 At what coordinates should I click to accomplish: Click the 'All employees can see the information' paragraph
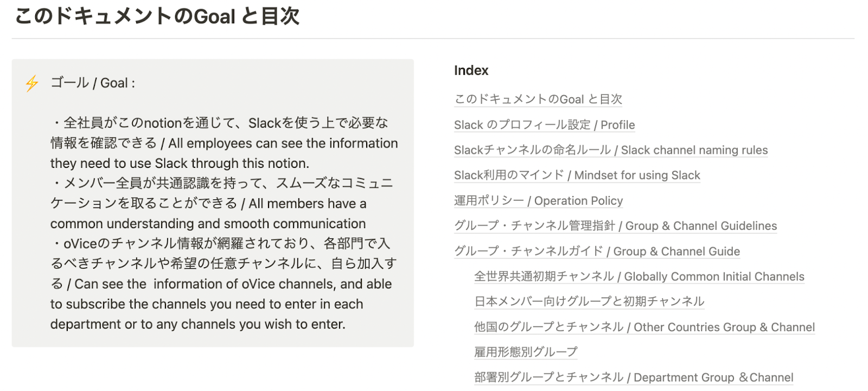(x=224, y=143)
